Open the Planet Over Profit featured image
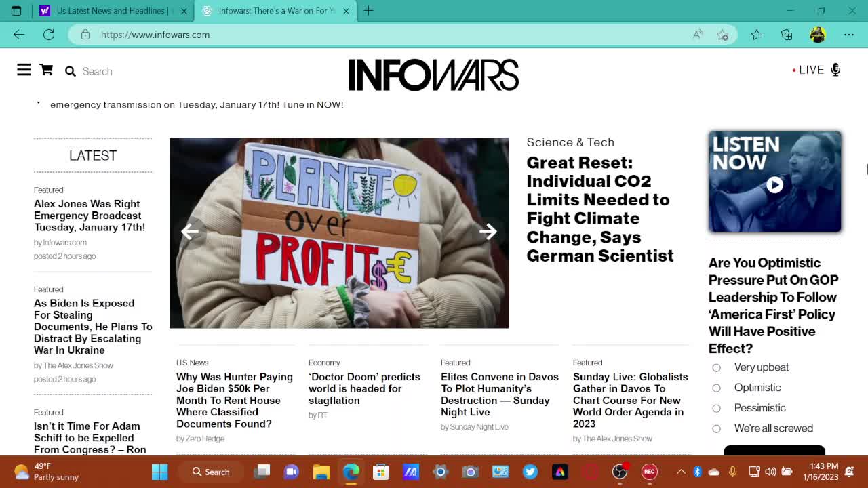 [339, 233]
